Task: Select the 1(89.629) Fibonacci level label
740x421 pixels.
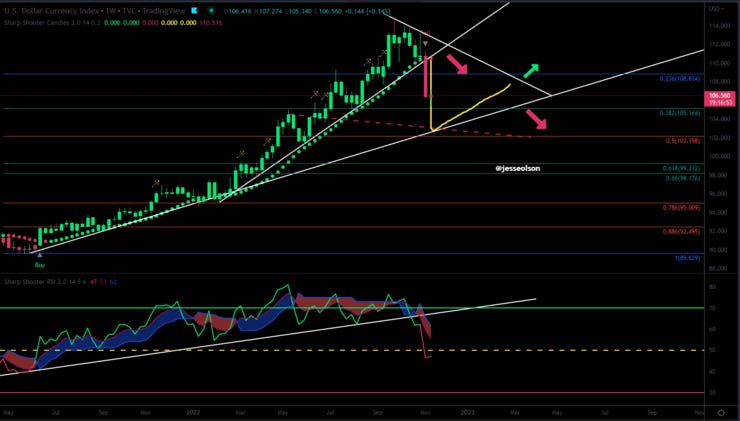Action: [x=687, y=258]
